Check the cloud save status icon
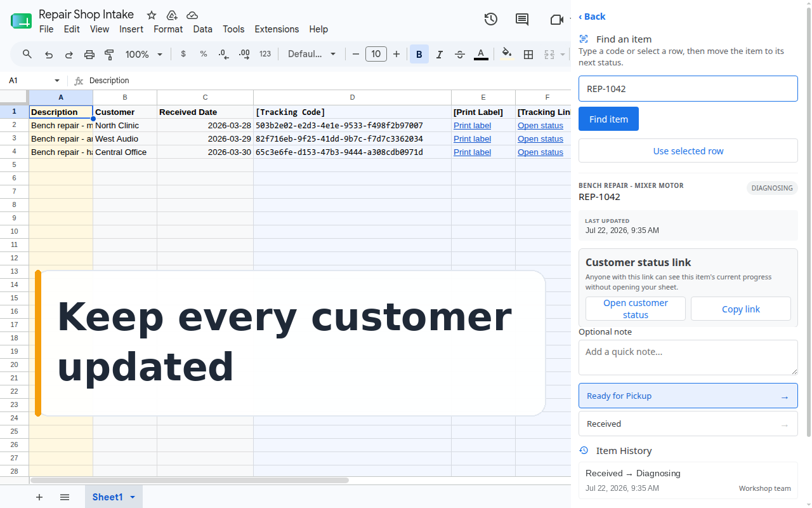Viewport: 812px width, 508px height. point(192,15)
